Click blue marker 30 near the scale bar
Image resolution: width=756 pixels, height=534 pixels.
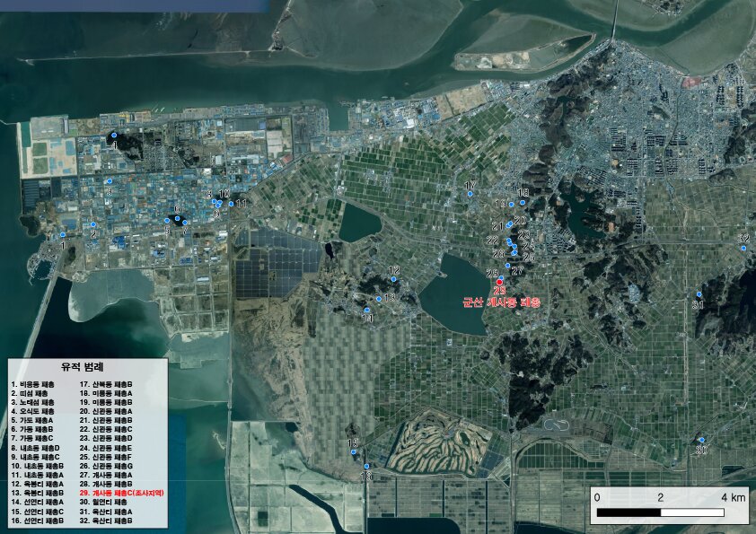pyautogui.click(x=700, y=441)
